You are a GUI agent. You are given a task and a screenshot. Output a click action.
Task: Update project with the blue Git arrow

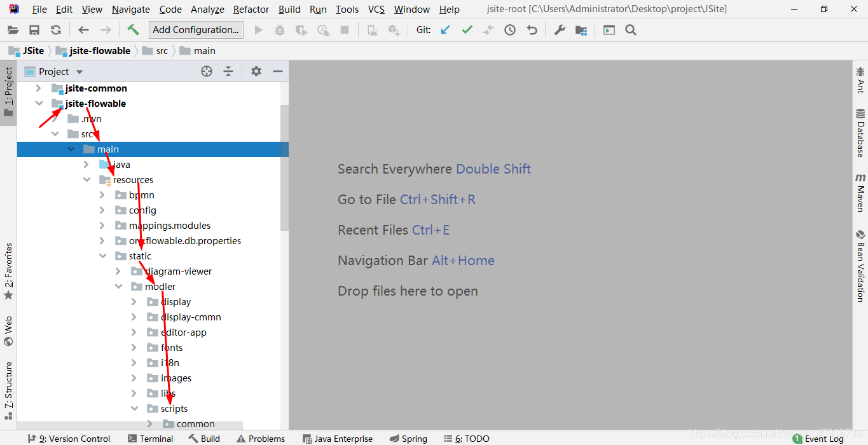pos(445,30)
